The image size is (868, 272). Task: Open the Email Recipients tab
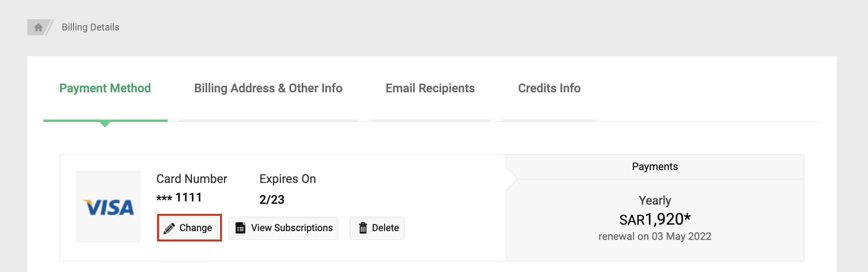pos(430,88)
